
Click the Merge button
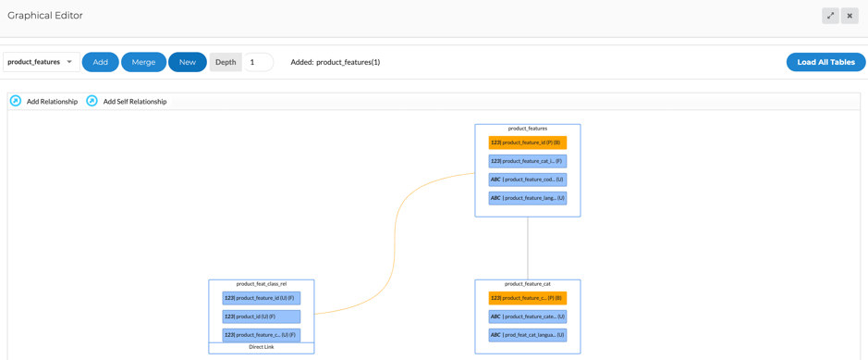(x=144, y=62)
